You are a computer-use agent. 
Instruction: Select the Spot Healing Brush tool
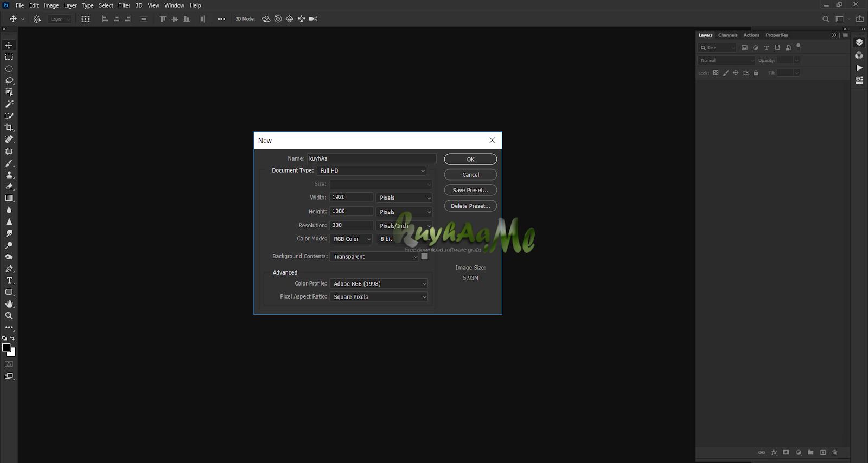coord(9,139)
